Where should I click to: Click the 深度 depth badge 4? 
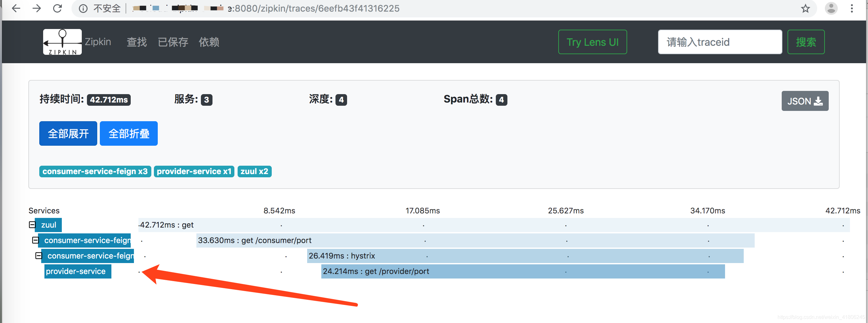(x=341, y=100)
